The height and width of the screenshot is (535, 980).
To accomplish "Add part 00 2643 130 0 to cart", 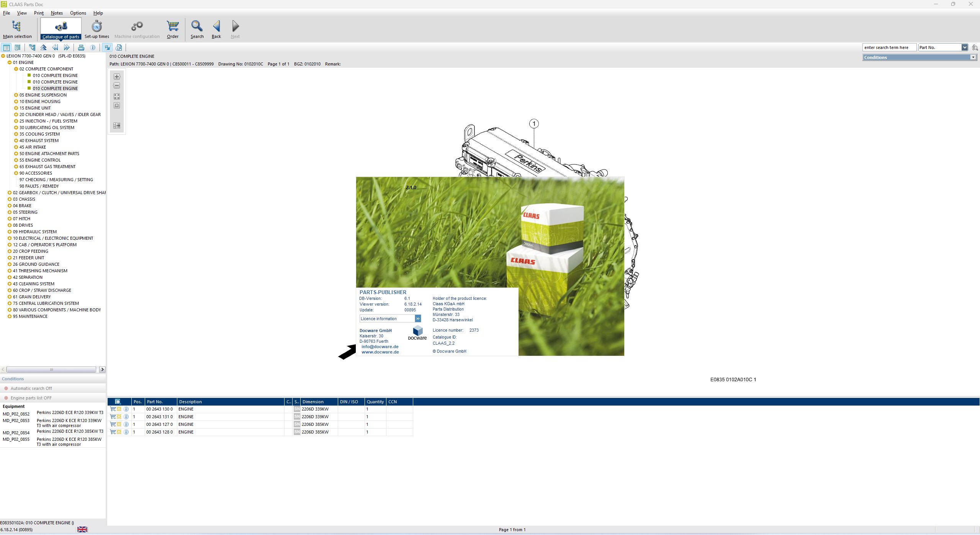I will (x=113, y=409).
